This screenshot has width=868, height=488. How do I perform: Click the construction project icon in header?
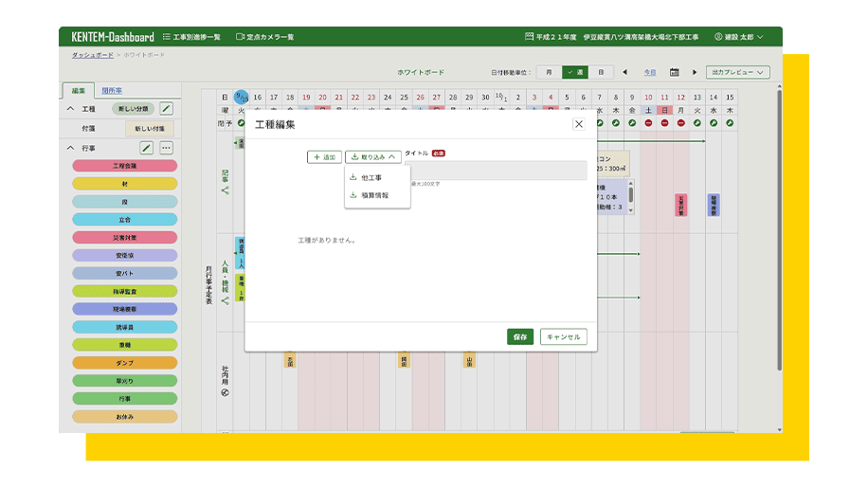(x=529, y=37)
